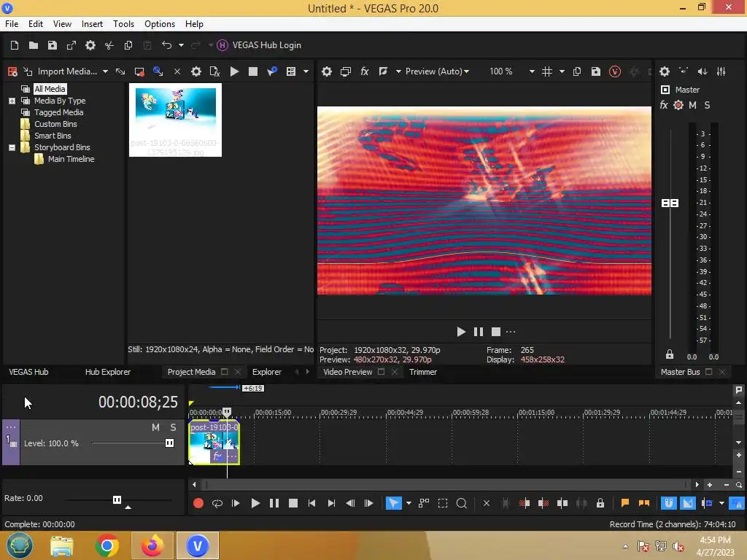The height and width of the screenshot is (560, 747).
Task: Open video output FX icon in preview
Action: click(365, 71)
